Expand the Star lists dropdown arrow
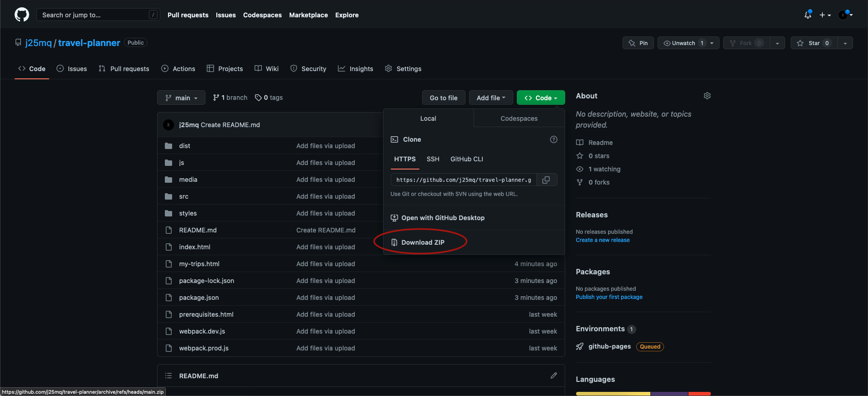The height and width of the screenshot is (396, 868). pos(845,43)
